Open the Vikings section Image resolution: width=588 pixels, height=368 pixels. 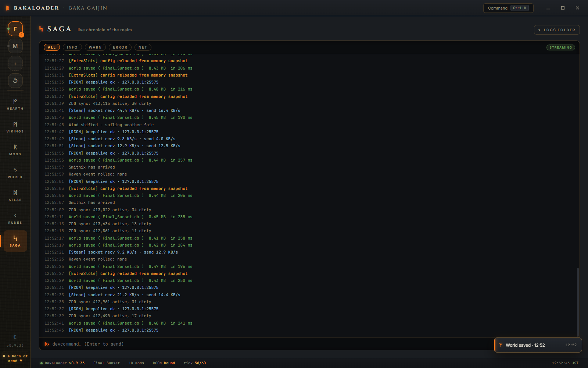tap(15, 127)
